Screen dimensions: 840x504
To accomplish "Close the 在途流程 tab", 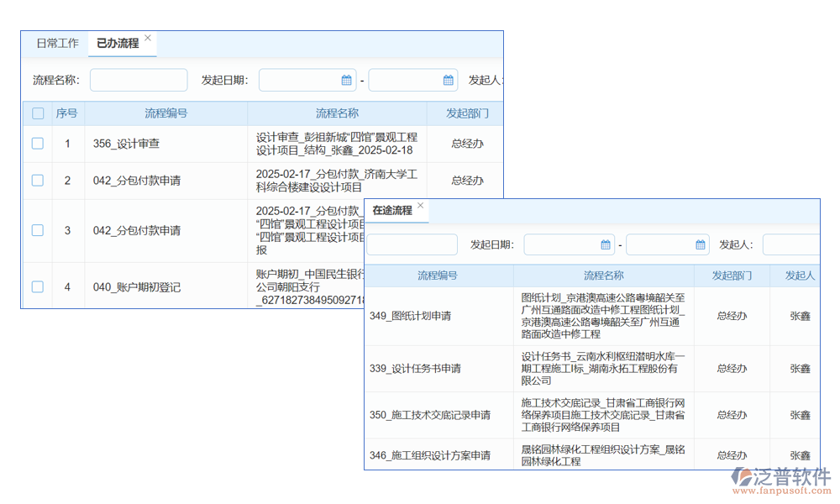I will pyautogui.click(x=421, y=206).
